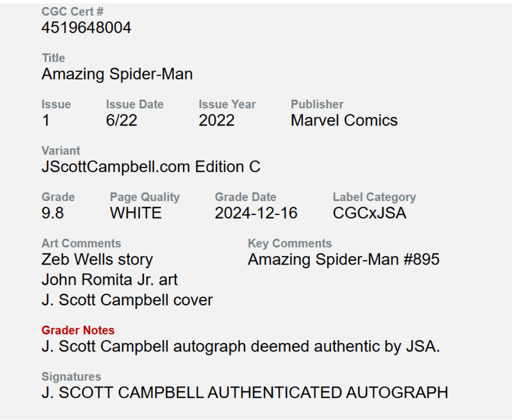Click the Zeb Wells story line
The width and height of the screenshot is (512, 420).
coord(97,259)
